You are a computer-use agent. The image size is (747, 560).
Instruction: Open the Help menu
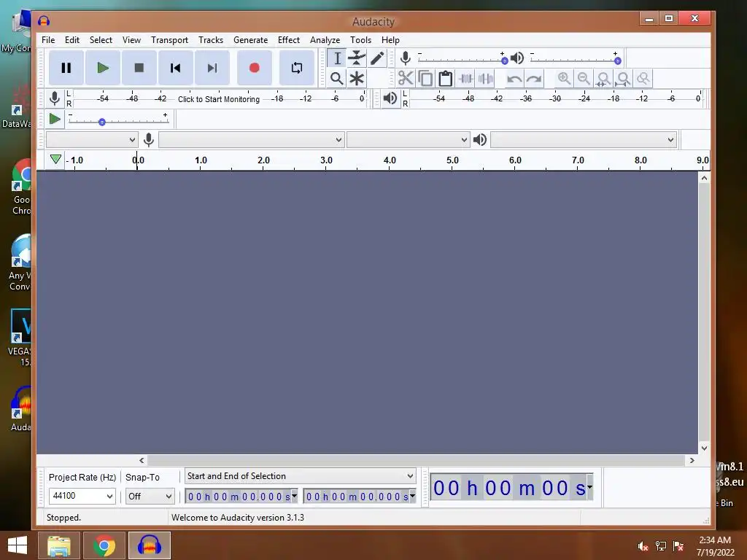[390, 40]
